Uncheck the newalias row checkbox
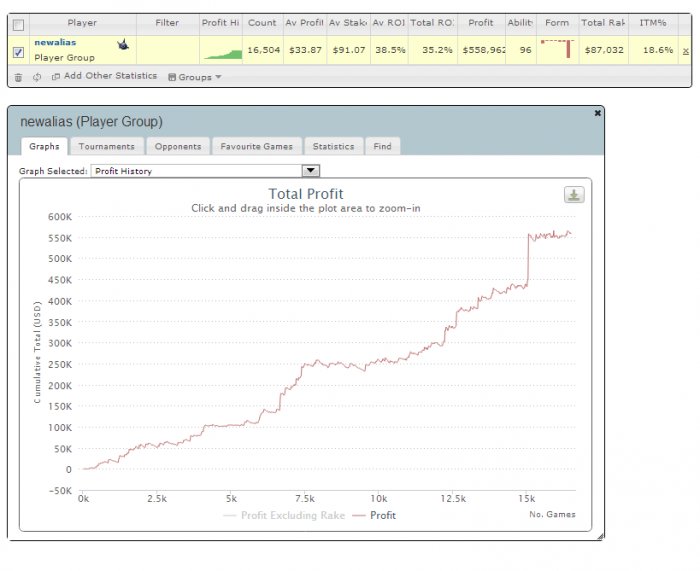The image size is (700, 571). coord(18,52)
